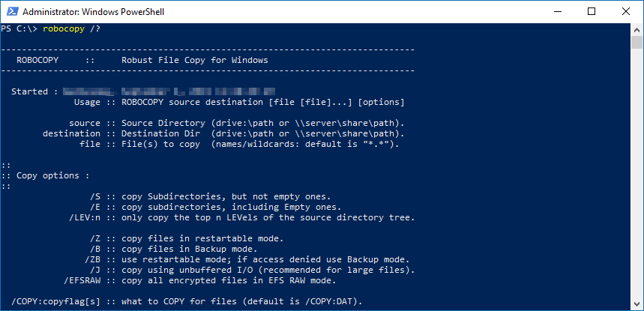Viewport: 644px width, 311px height.
Task: Click the scrollbar down arrow
Action: coord(637,304)
